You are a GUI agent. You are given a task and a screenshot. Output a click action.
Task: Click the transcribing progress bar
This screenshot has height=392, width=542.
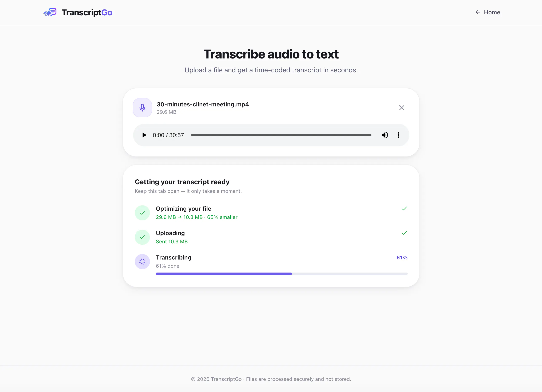click(282, 274)
